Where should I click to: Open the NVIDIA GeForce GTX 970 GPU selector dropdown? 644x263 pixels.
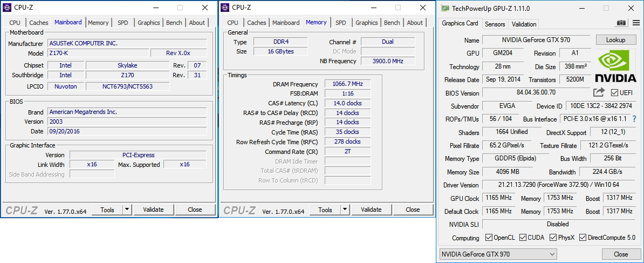tap(498, 254)
